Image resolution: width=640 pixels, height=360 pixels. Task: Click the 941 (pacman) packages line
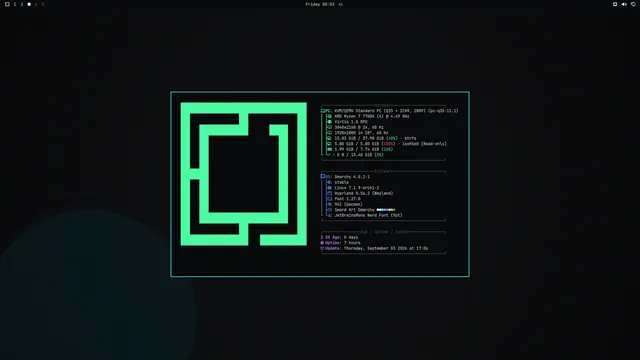pyautogui.click(x=348, y=204)
